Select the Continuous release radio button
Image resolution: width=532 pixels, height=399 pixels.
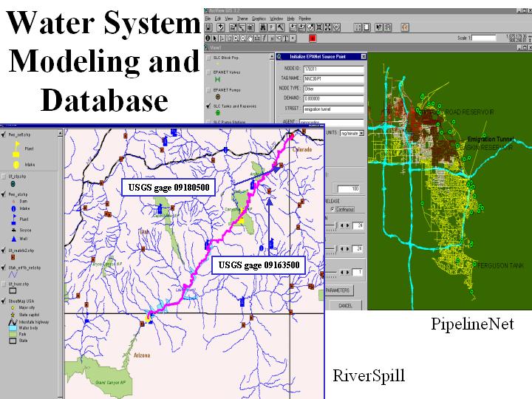tap(332, 209)
